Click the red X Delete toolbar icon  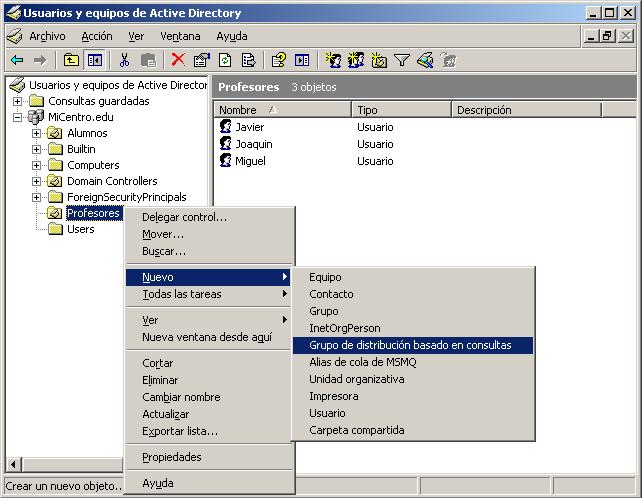pos(178,60)
